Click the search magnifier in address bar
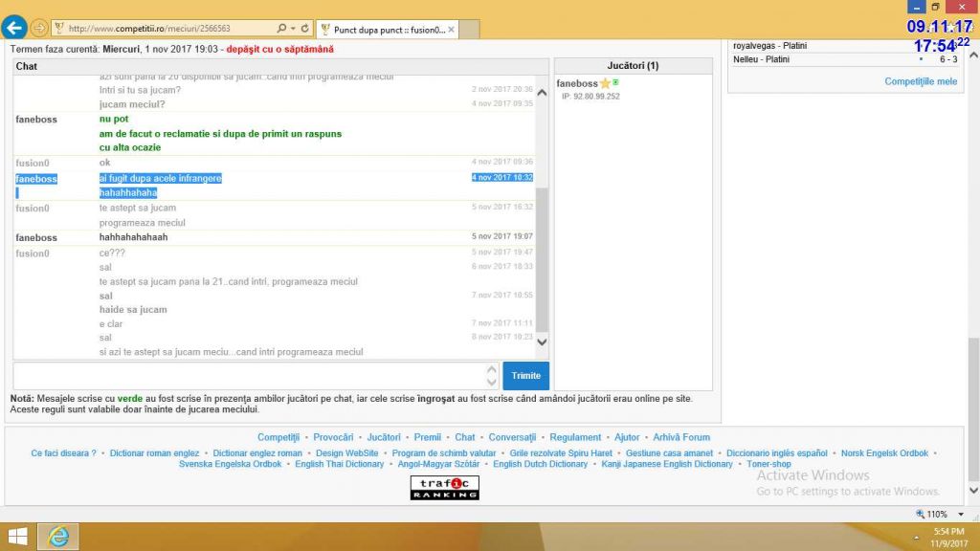This screenshot has height=551, width=980. click(281, 29)
